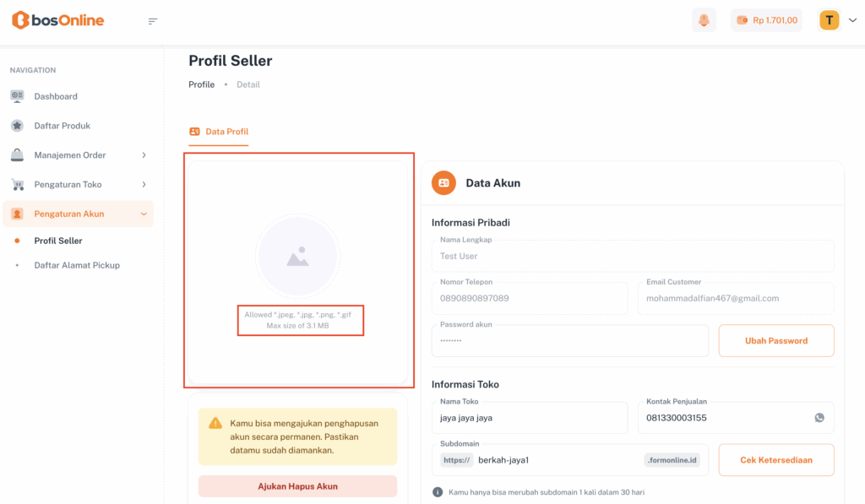Click Cek Ketersediaan button
The image size is (865, 504).
pyautogui.click(x=775, y=460)
